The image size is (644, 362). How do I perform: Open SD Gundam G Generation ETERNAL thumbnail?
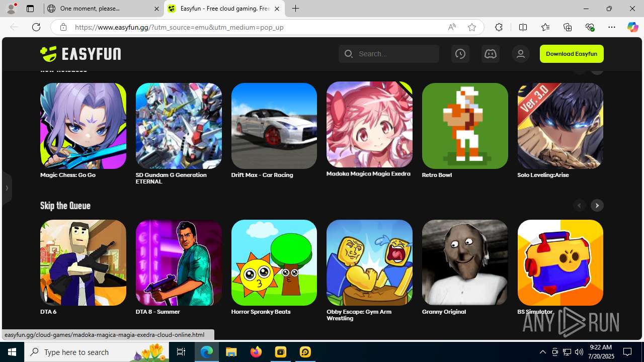pyautogui.click(x=179, y=126)
